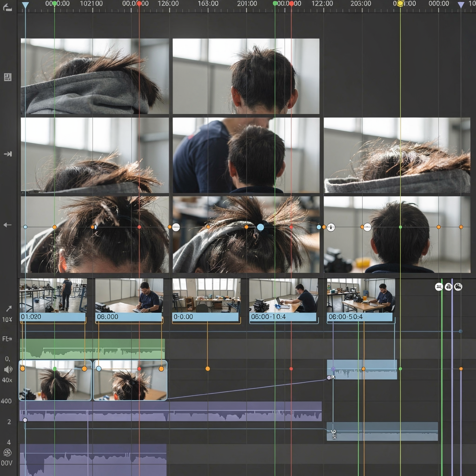476x476 pixels.
Task: Toggle the FL# track control in the left sidebar
Action: (7, 338)
